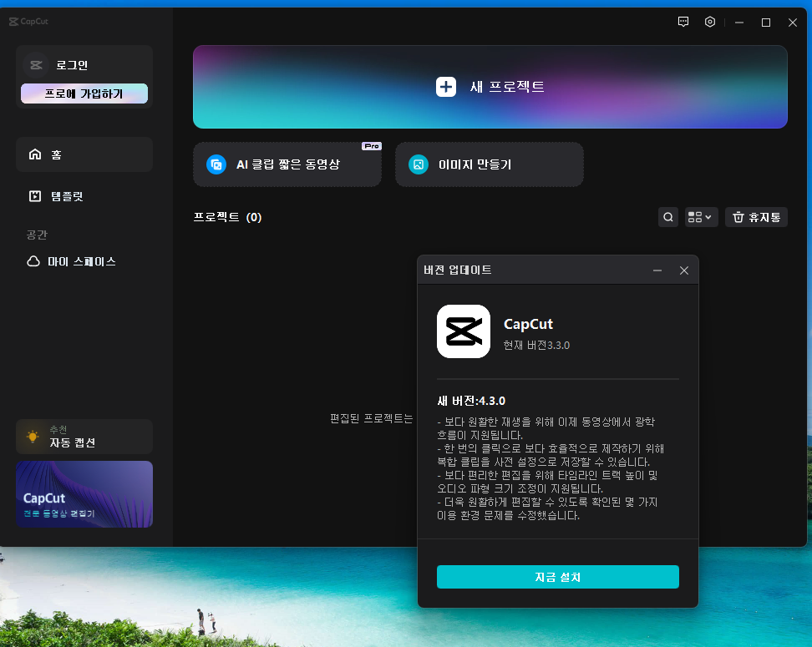
Task: Open 템플릿 in the sidebar
Action: coord(84,196)
